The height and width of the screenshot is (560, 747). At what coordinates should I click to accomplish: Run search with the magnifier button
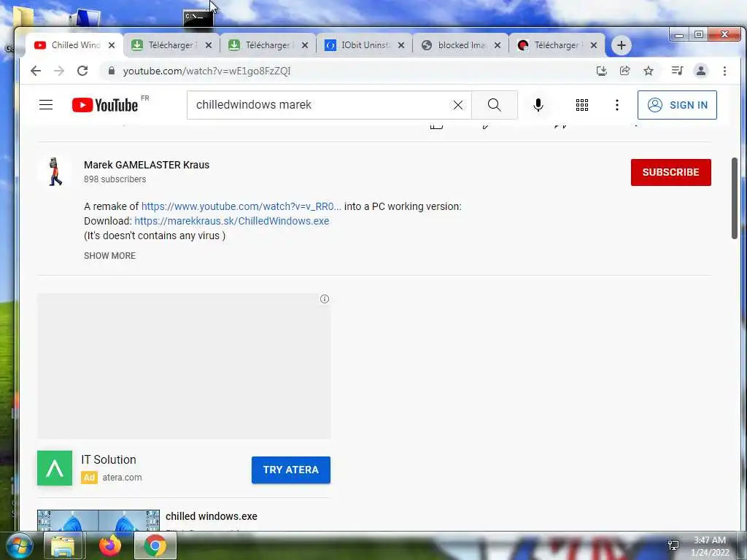point(495,105)
